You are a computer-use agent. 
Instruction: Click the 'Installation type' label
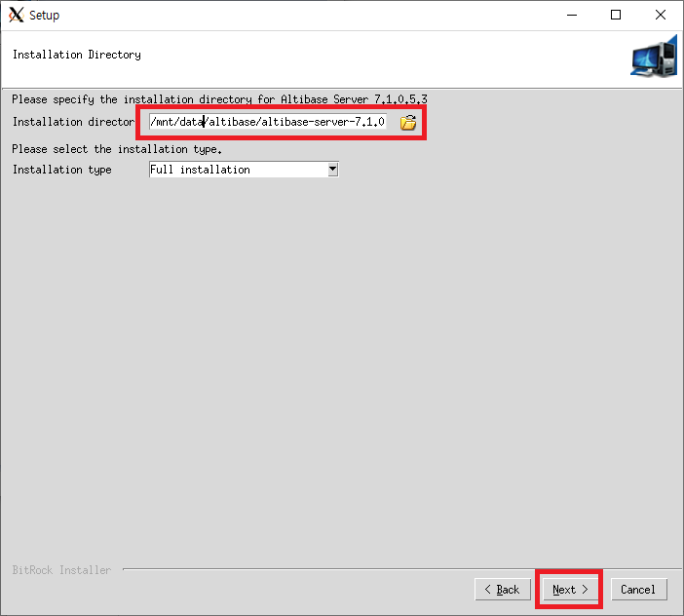click(62, 170)
